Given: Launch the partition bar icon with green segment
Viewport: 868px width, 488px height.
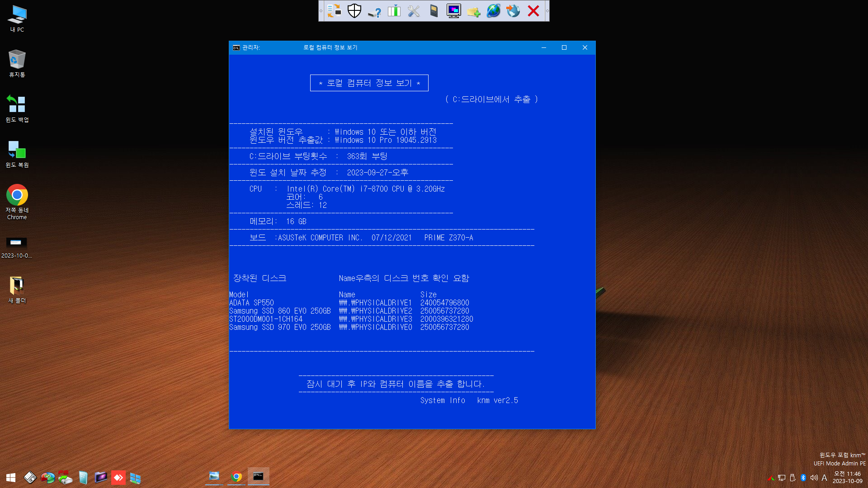Looking at the screenshot, I should pos(394,11).
